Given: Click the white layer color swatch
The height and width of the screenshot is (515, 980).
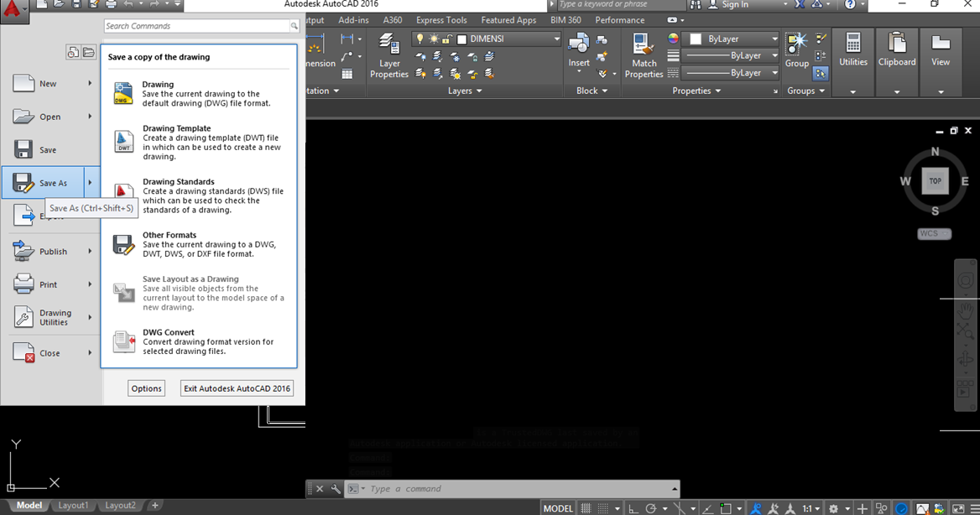Looking at the screenshot, I should click(x=461, y=39).
